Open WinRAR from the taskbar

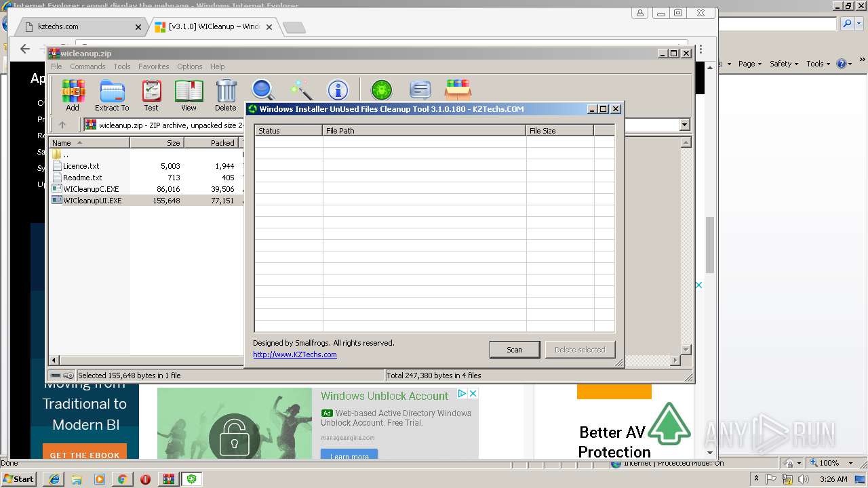(168, 479)
